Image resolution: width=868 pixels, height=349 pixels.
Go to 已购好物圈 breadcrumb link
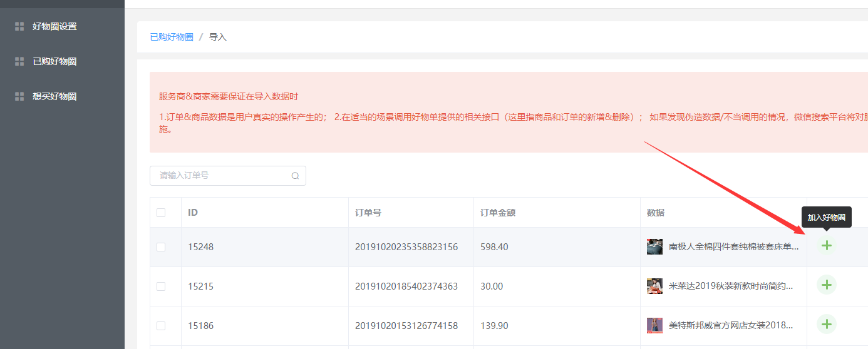[172, 37]
